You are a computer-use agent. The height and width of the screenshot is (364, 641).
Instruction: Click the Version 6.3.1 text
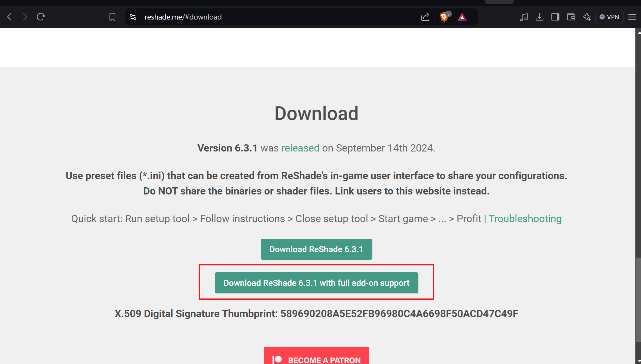(x=227, y=148)
